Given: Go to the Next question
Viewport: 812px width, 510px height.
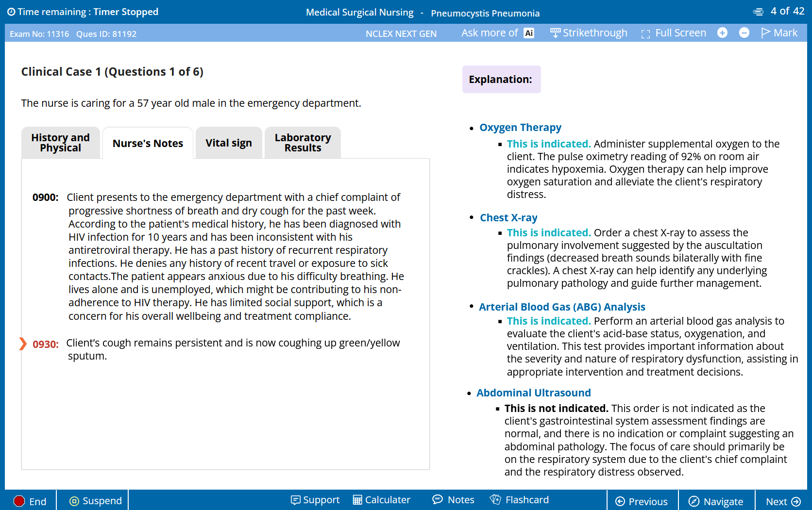Looking at the screenshot, I should 783,501.
